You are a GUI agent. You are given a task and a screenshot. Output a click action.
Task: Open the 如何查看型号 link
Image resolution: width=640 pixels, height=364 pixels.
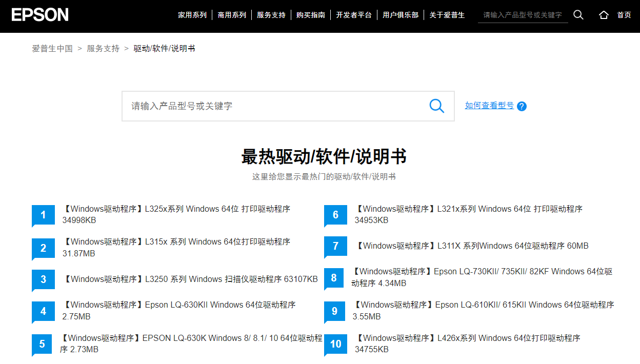point(489,106)
